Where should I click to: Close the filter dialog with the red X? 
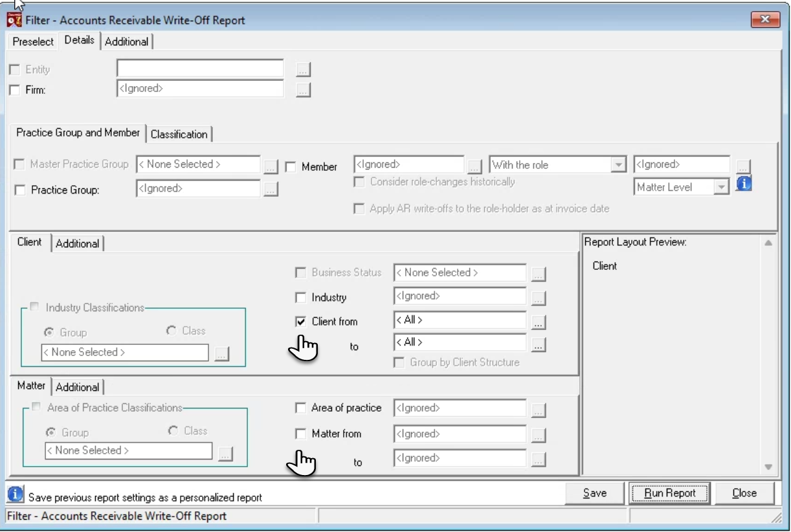pyautogui.click(x=766, y=20)
